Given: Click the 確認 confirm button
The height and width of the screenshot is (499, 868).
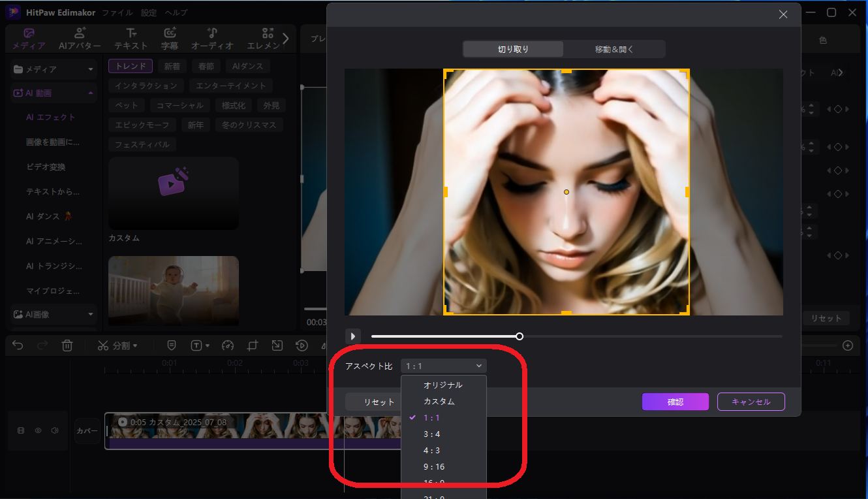Looking at the screenshot, I should 675,402.
